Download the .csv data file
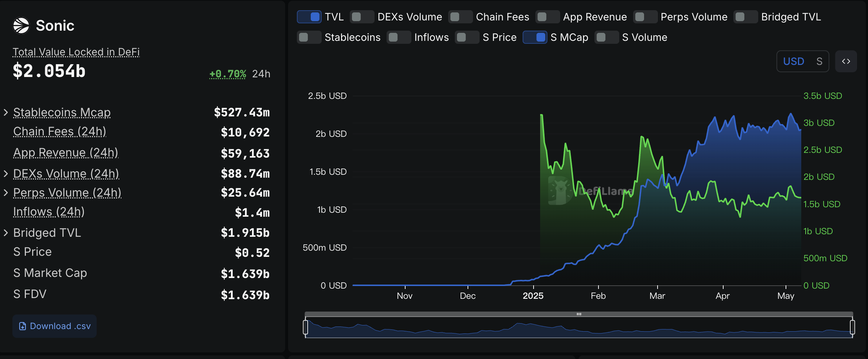Image resolution: width=868 pixels, height=359 pixels. coord(55,326)
